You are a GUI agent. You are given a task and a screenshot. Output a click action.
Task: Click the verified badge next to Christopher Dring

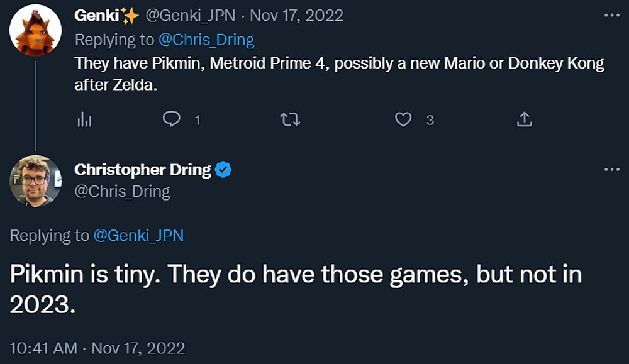point(224,168)
